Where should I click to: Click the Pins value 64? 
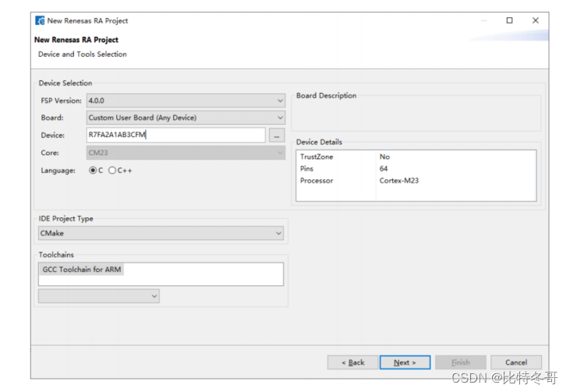(x=384, y=168)
